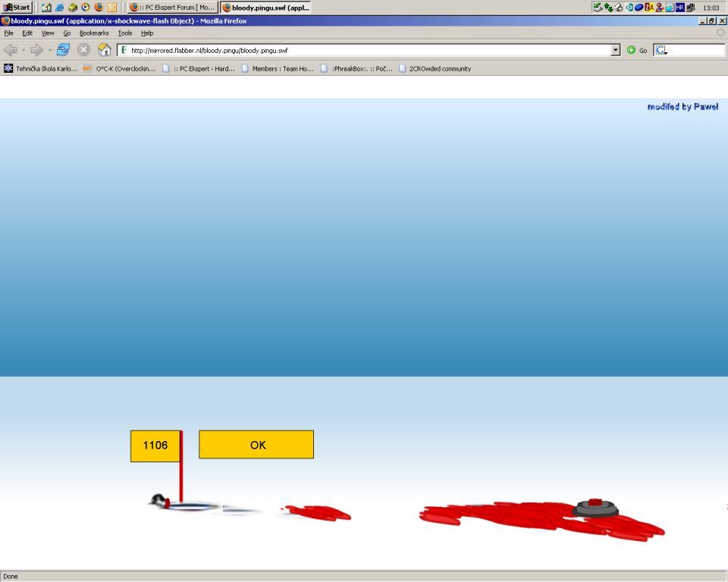Expand the URL address bar dropdown
728x582 pixels.
pyautogui.click(x=615, y=50)
